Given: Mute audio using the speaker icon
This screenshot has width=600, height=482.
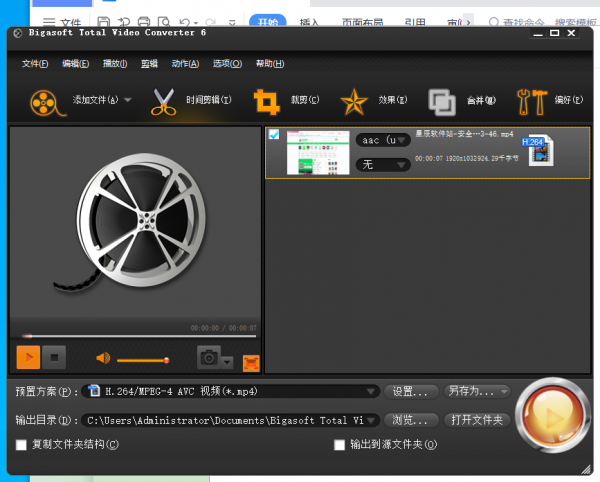Looking at the screenshot, I should click(x=103, y=358).
